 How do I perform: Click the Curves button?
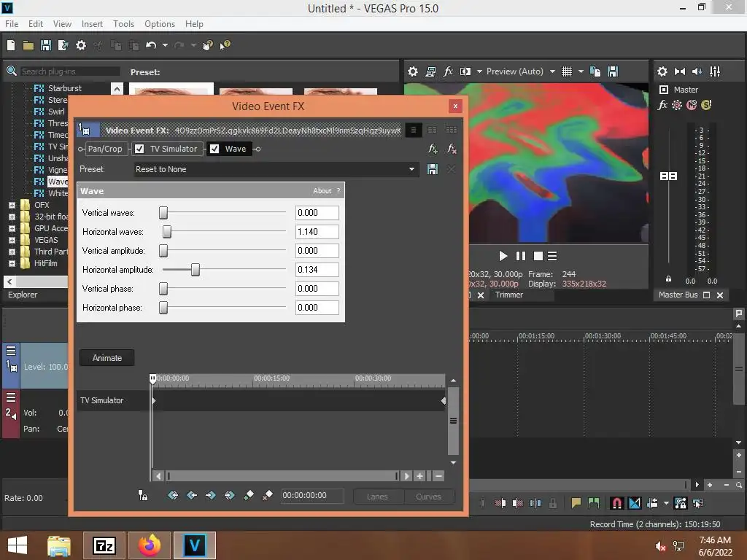[428, 497]
